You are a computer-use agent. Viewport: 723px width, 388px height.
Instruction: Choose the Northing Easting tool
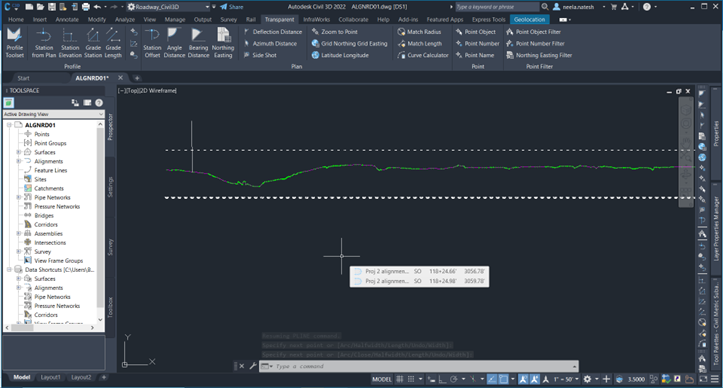click(x=223, y=43)
